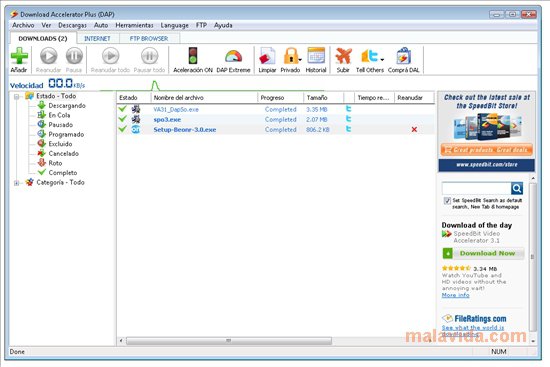The image size is (550, 367).
Task: Select the DOWNLOADS (2) tab
Action: [x=43, y=39]
